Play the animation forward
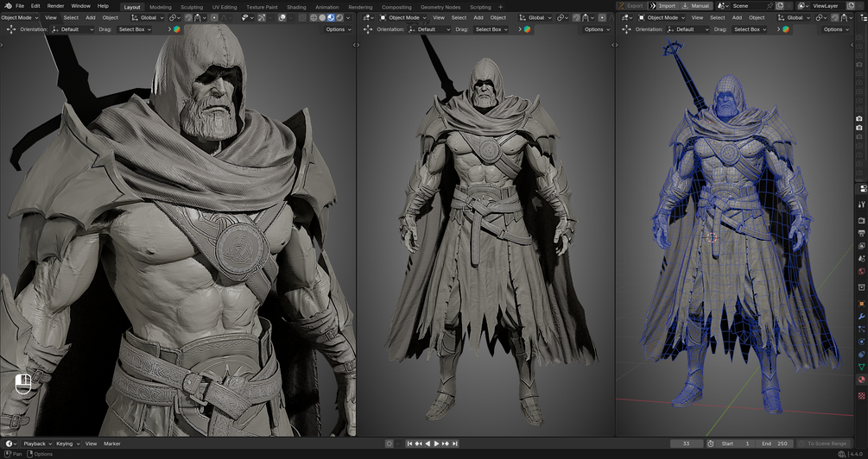 (x=436, y=443)
